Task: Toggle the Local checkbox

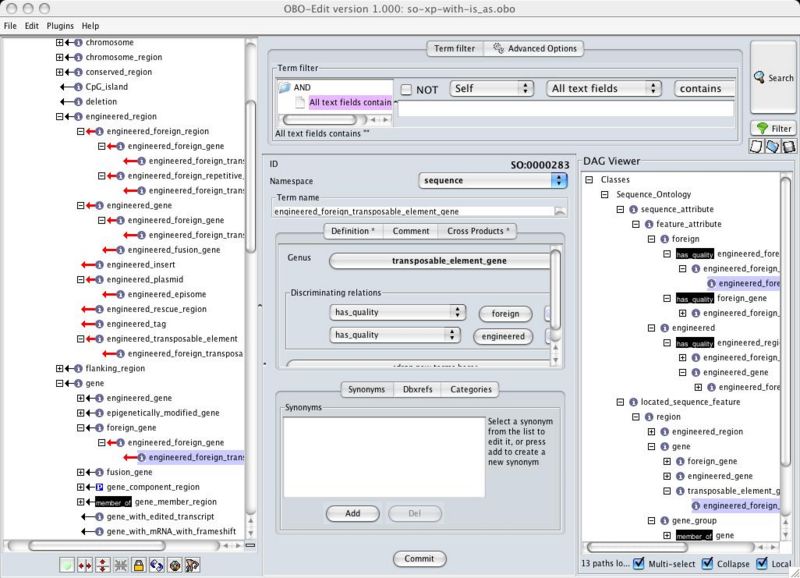Action: [762, 563]
